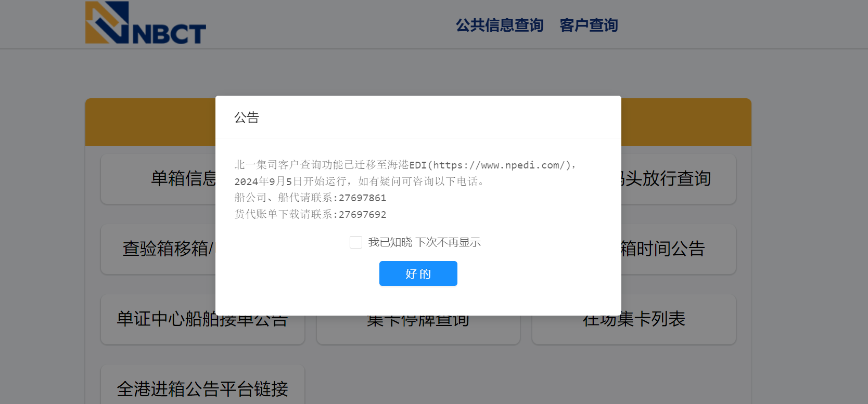Click the 公告 dialog title
Viewport: 868px width, 404px height.
tap(247, 118)
